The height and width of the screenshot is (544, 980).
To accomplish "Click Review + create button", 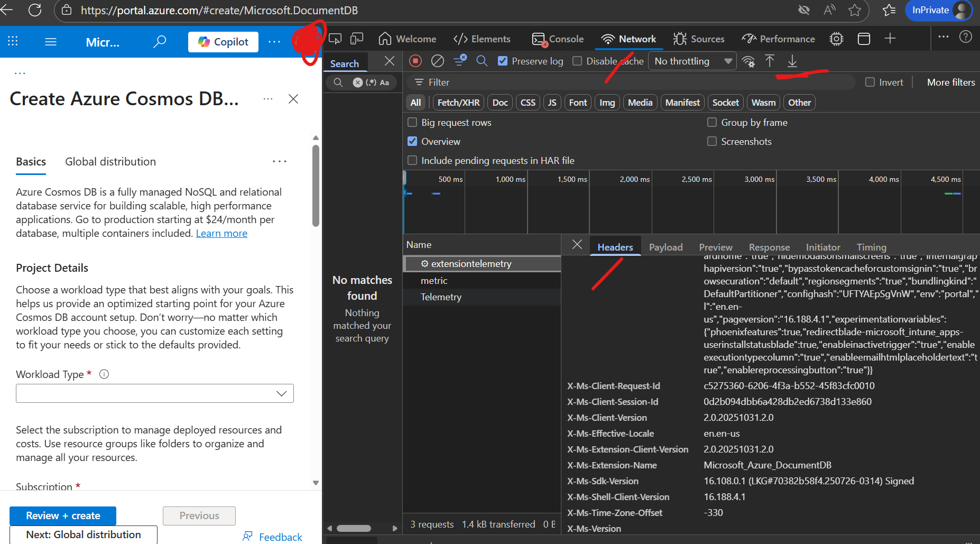I will (x=63, y=515).
